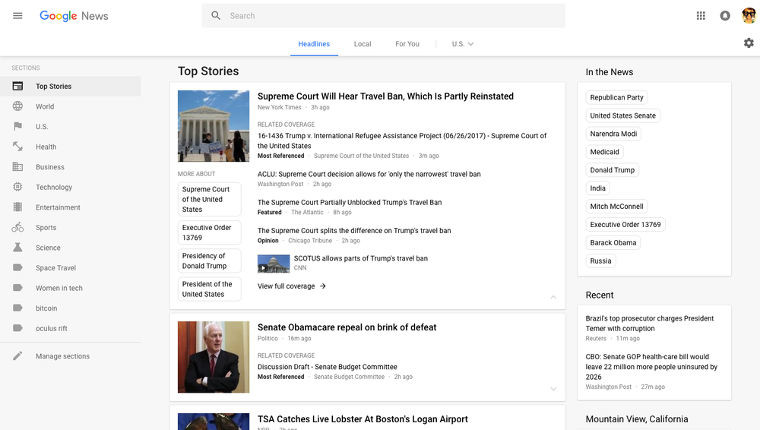Switch to the For You tab
The height and width of the screenshot is (430, 760).
coord(407,44)
